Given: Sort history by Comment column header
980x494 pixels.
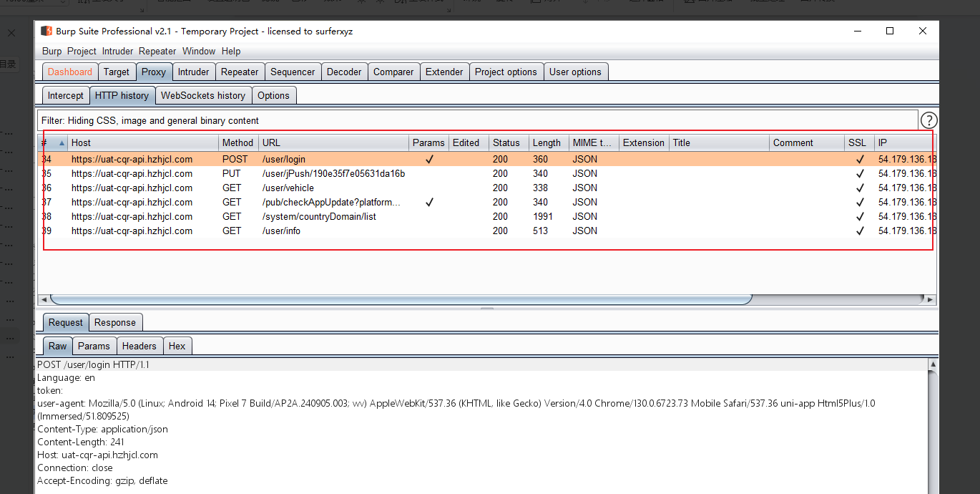Looking at the screenshot, I should point(807,142).
